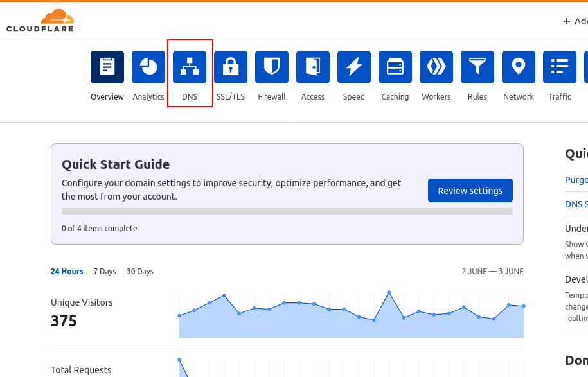Viewport: 588px width, 377px height.
Task: Select the 30 Days time range
Action: click(139, 271)
